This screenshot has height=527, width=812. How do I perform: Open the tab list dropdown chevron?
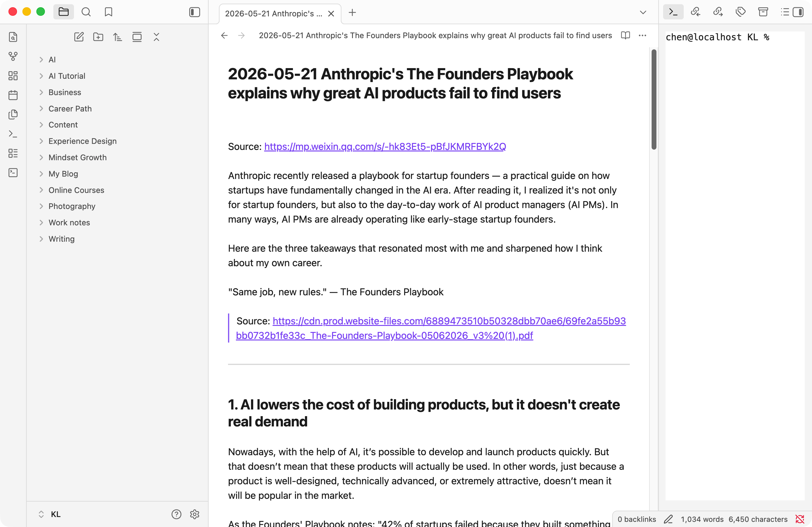click(643, 13)
